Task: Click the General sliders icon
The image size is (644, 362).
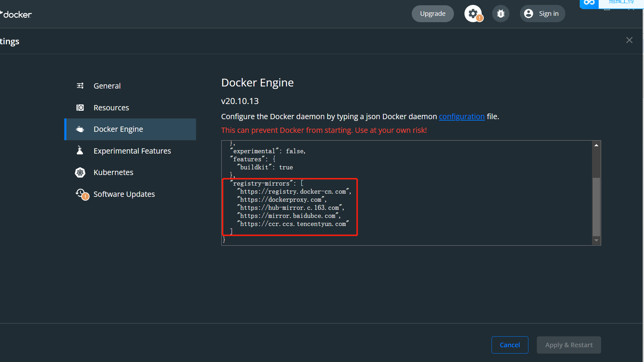Action: 80,86
